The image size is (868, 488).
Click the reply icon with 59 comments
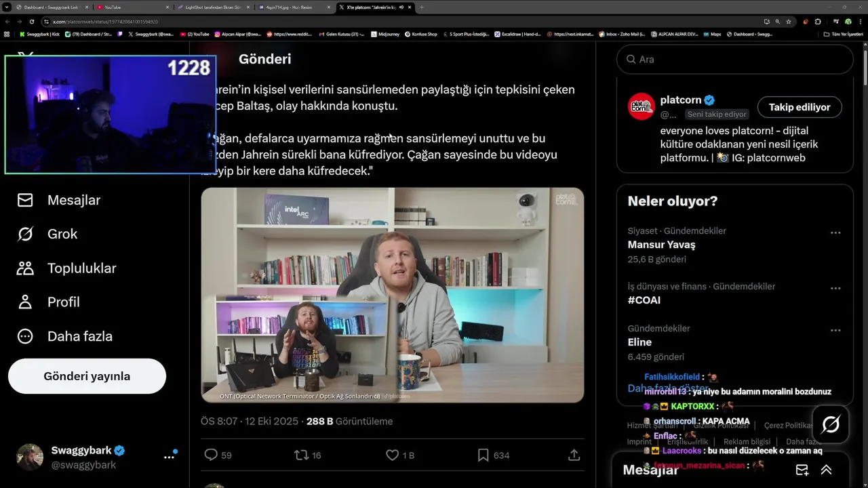pos(218,455)
